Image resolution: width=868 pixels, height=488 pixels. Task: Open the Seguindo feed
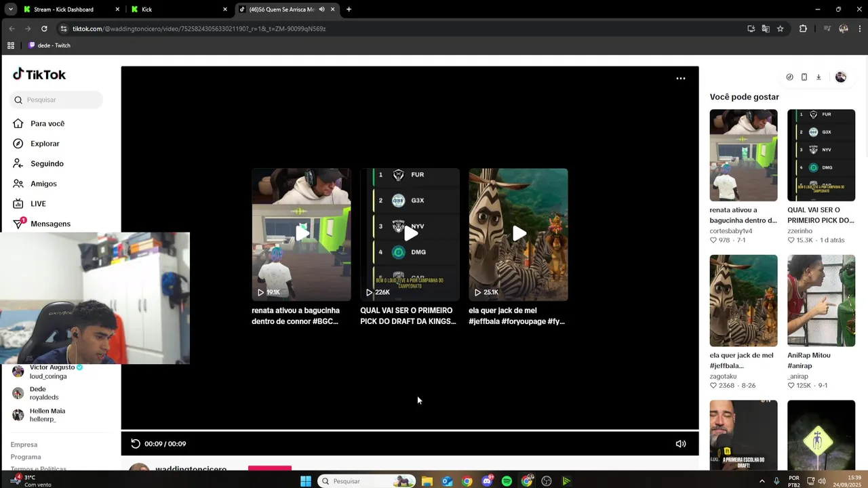click(x=38, y=163)
